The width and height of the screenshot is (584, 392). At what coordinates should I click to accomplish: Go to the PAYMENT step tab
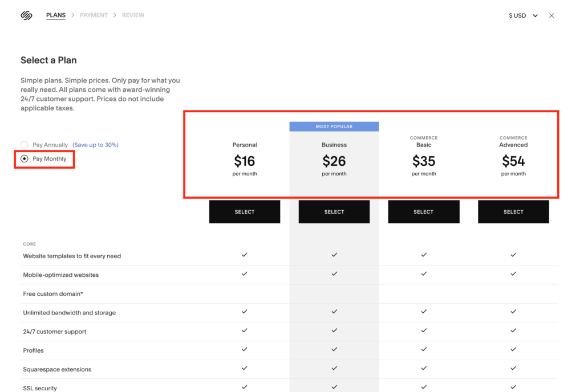click(x=94, y=15)
